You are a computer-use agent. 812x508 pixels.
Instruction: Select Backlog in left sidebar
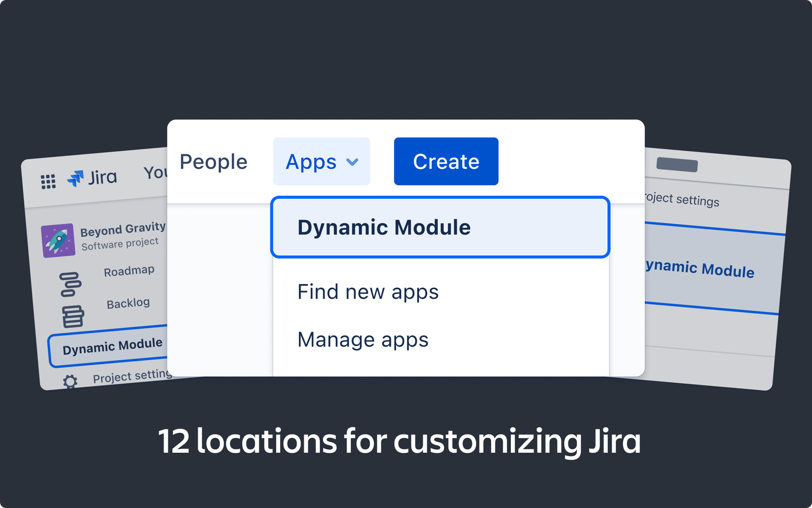pos(128,303)
